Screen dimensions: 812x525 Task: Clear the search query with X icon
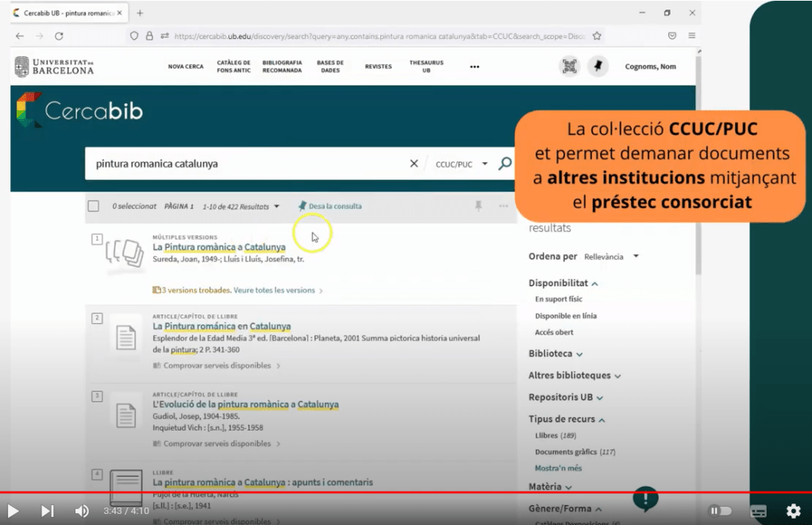414,164
